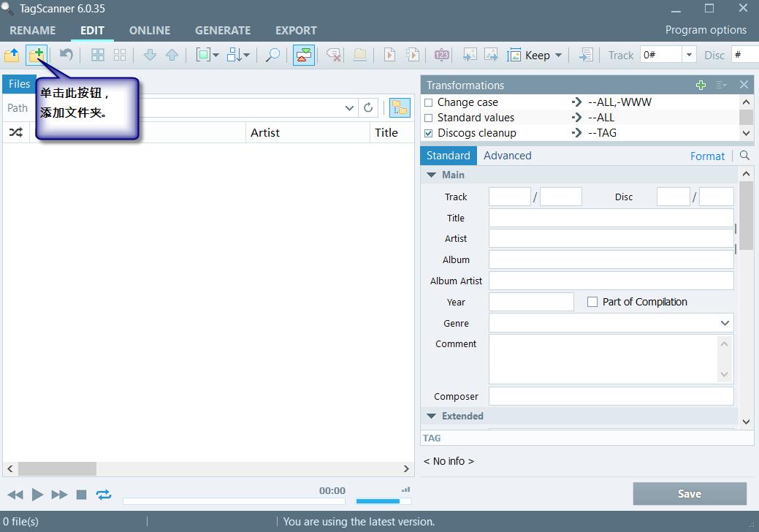The image size is (759, 532).
Task: Enable the Standard values transformation
Action: click(429, 118)
